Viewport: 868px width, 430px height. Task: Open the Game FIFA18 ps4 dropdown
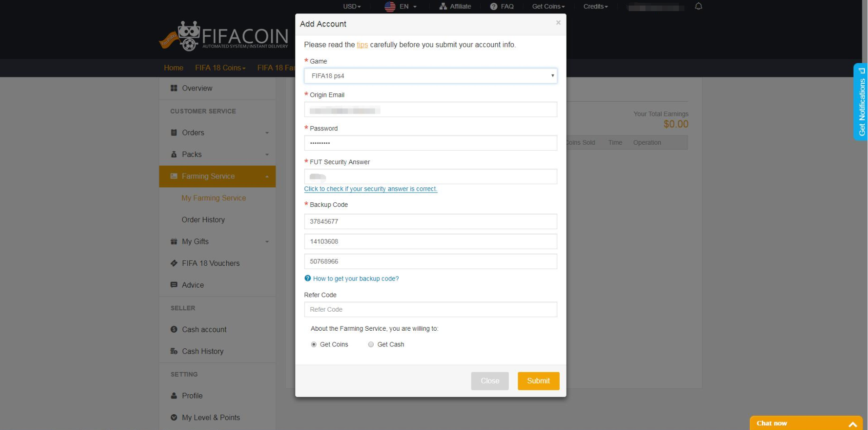pos(430,76)
